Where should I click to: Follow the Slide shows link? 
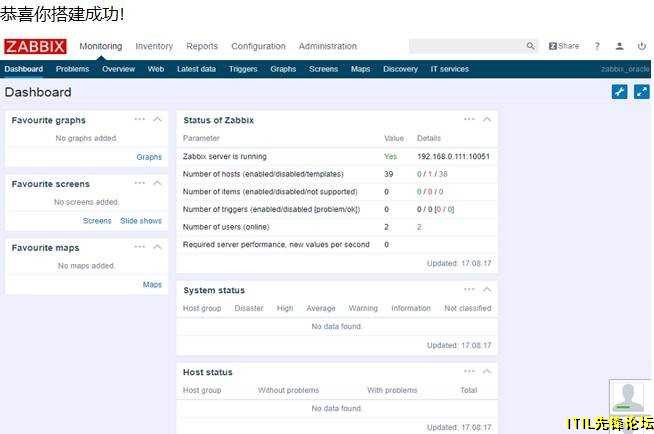[x=141, y=221]
